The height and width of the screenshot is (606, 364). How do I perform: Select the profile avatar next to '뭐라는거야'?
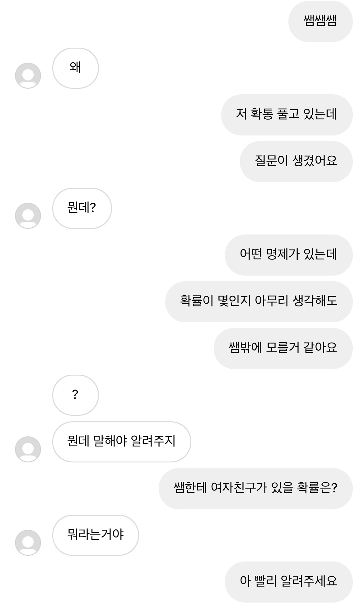28,543
